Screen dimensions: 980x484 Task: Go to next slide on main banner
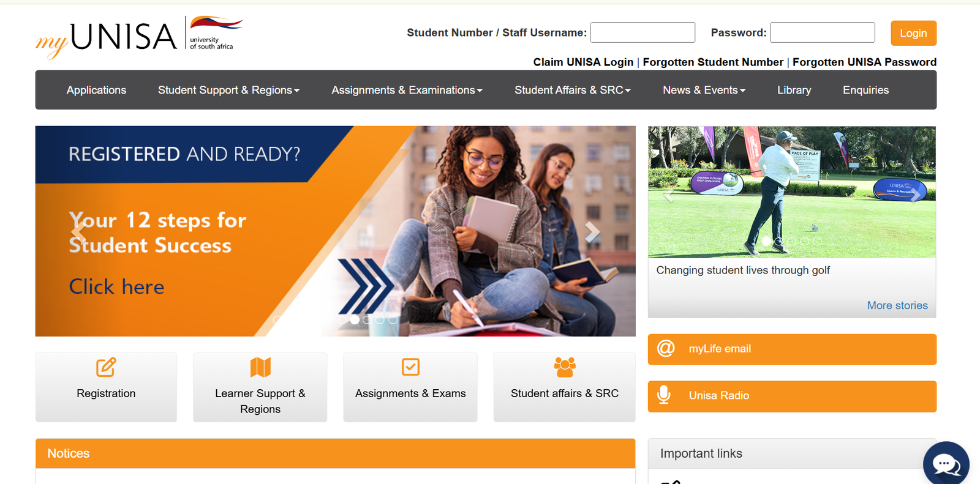(592, 231)
